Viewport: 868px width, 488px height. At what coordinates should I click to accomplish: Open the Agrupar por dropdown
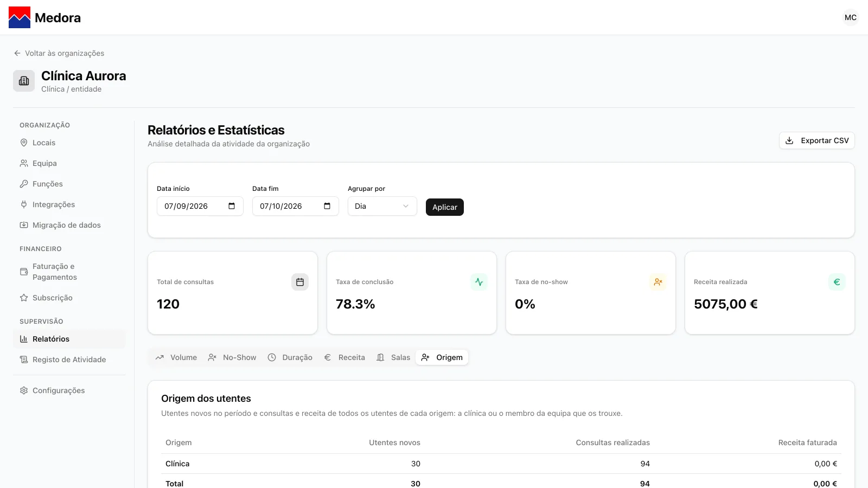click(x=382, y=206)
